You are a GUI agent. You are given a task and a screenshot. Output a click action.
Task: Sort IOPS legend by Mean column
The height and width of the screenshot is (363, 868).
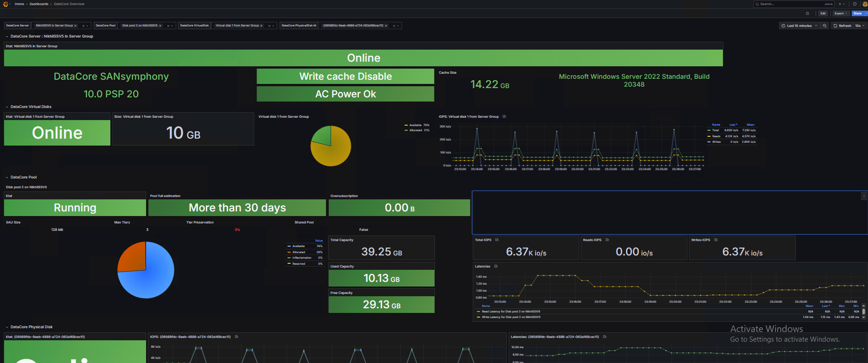point(751,125)
